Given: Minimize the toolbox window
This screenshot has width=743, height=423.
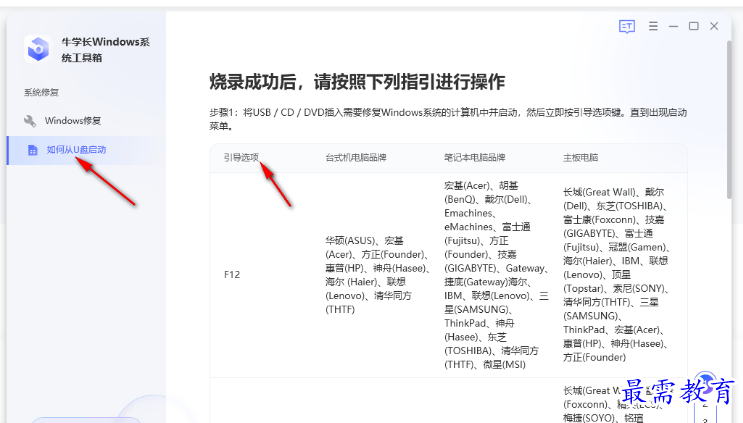Looking at the screenshot, I should (673, 27).
